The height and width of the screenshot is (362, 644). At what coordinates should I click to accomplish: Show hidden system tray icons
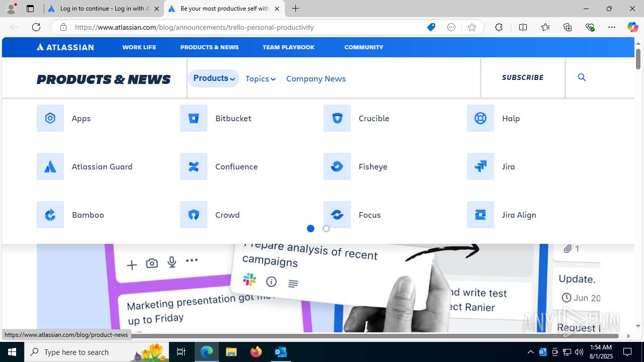531,352
